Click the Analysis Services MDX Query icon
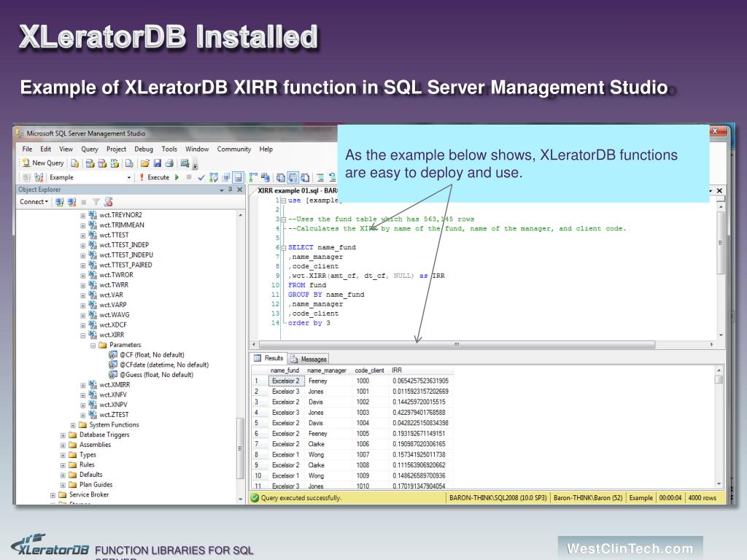 pyautogui.click(x=90, y=163)
